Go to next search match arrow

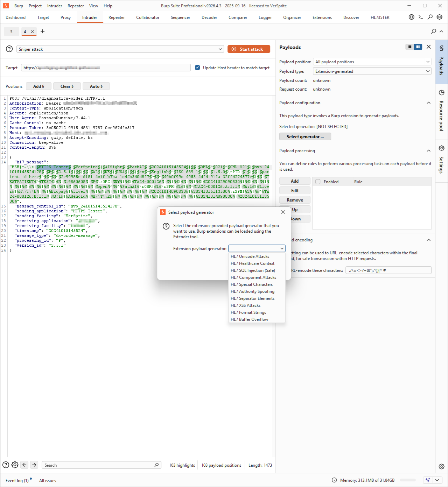pos(34,465)
